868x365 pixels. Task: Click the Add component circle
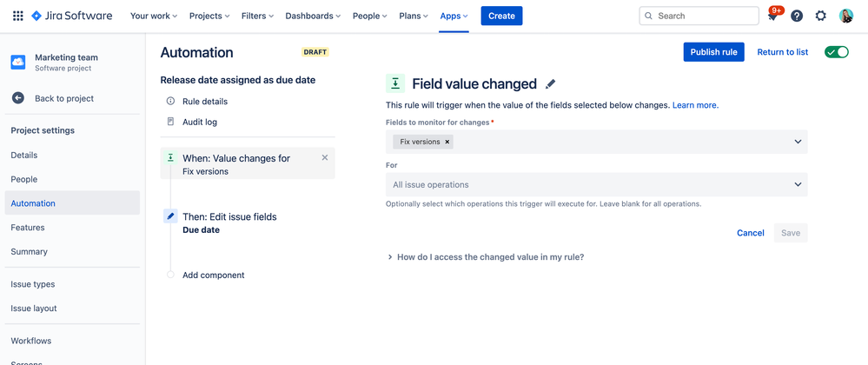pyautogui.click(x=170, y=275)
